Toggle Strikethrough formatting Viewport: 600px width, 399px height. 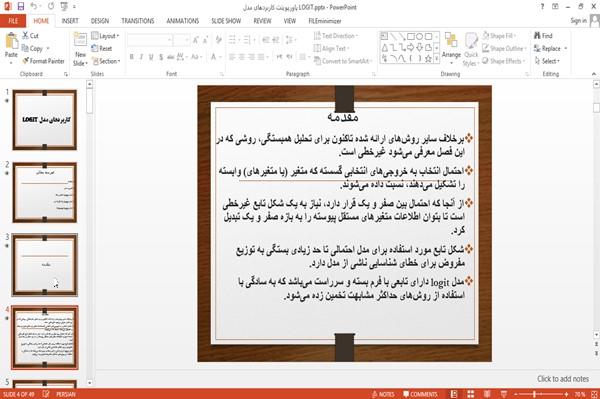tap(171, 57)
